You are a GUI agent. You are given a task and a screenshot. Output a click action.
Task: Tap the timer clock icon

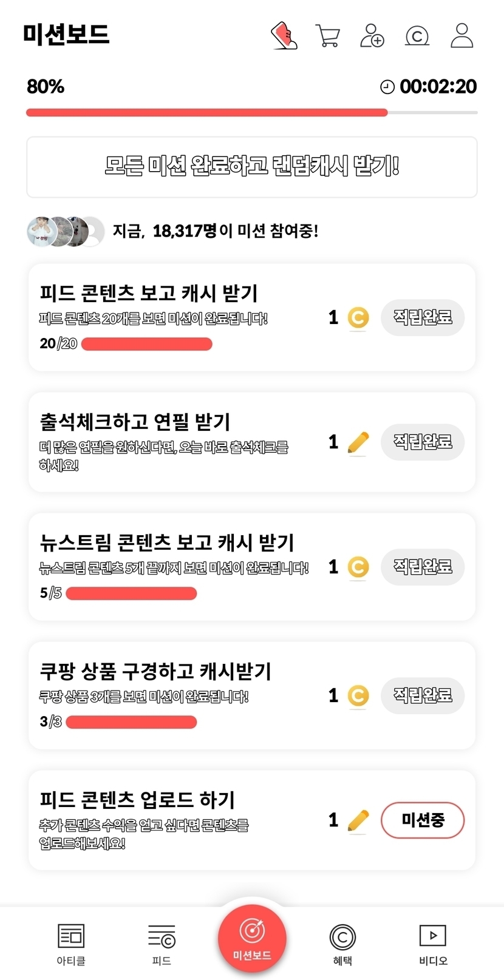(x=387, y=87)
